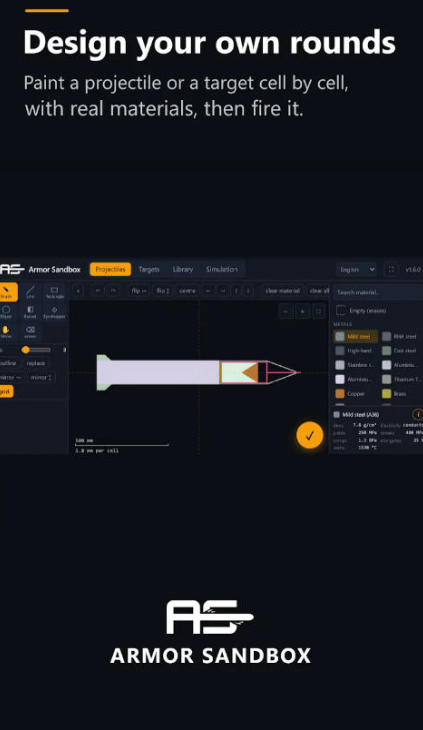This screenshot has width=423, height=730.
Task: Switch to the Targets tab
Action: [149, 269]
